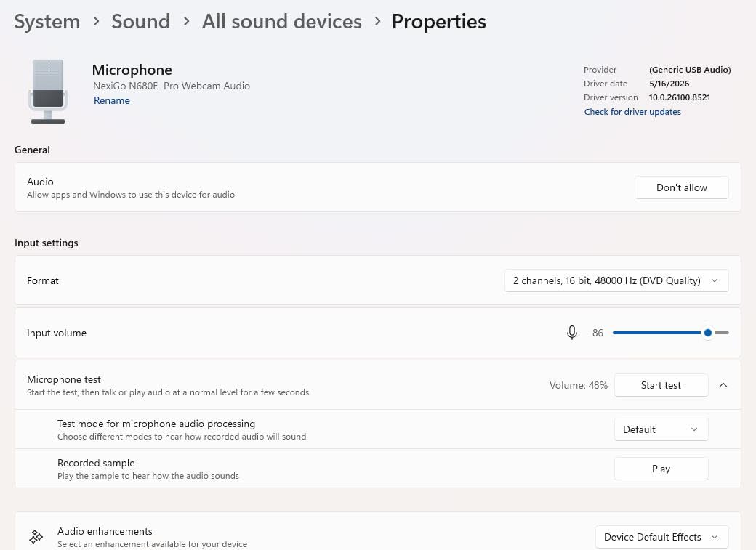Image resolution: width=756 pixels, height=550 pixels.
Task: Click the driver date 5/16/2026 value
Action: [669, 84]
